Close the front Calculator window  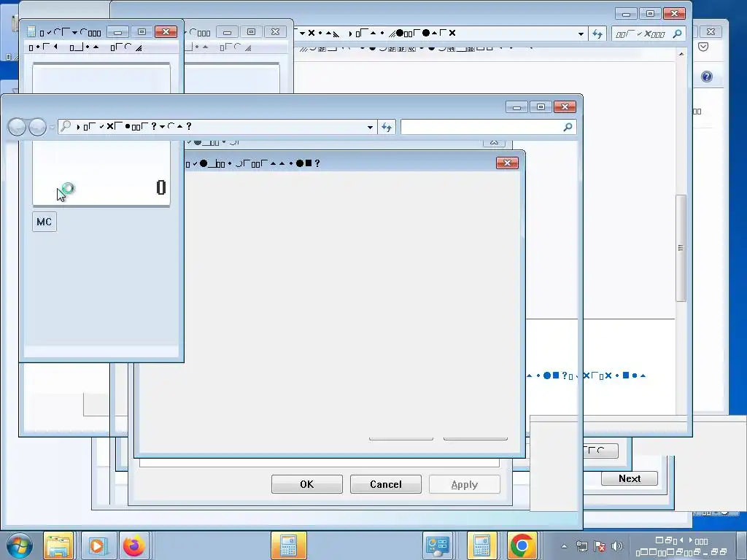tap(166, 32)
